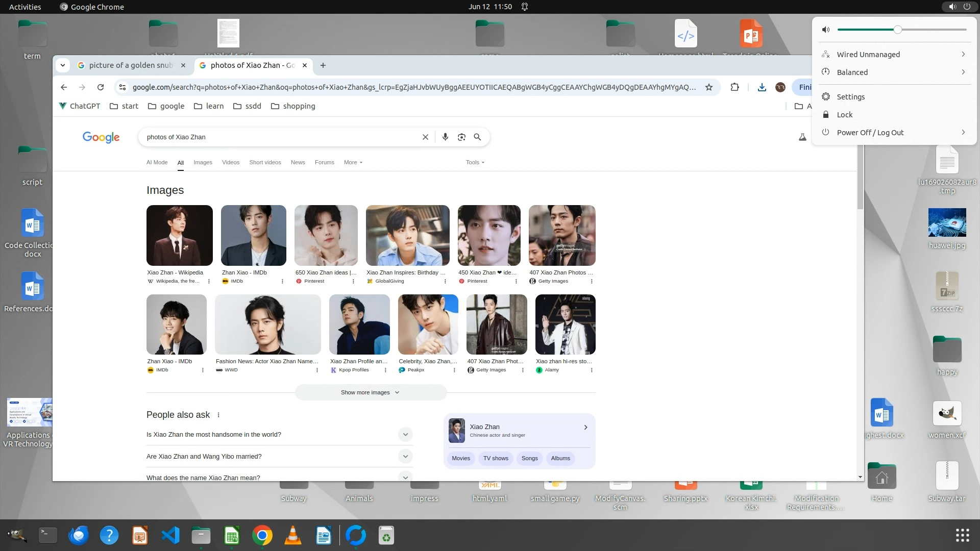980x551 pixels.
Task: Open Chrome downloads icon
Action: 762,87
